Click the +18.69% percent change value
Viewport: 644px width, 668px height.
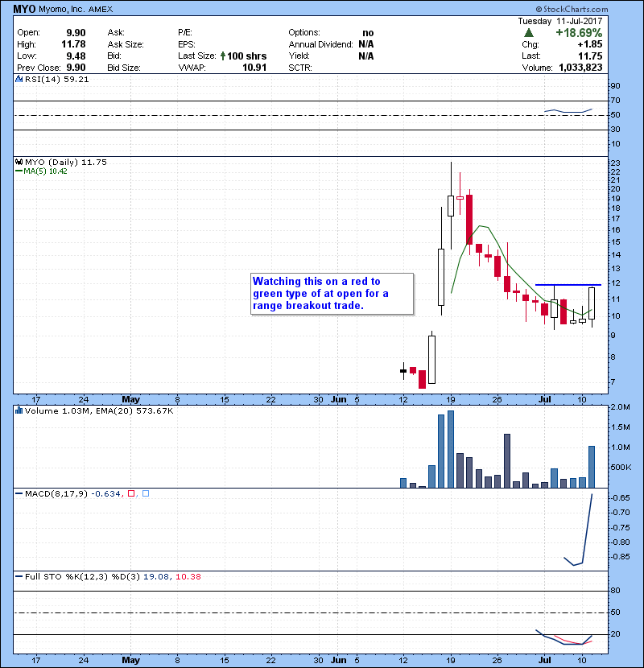pyautogui.click(x=579, y=33)
